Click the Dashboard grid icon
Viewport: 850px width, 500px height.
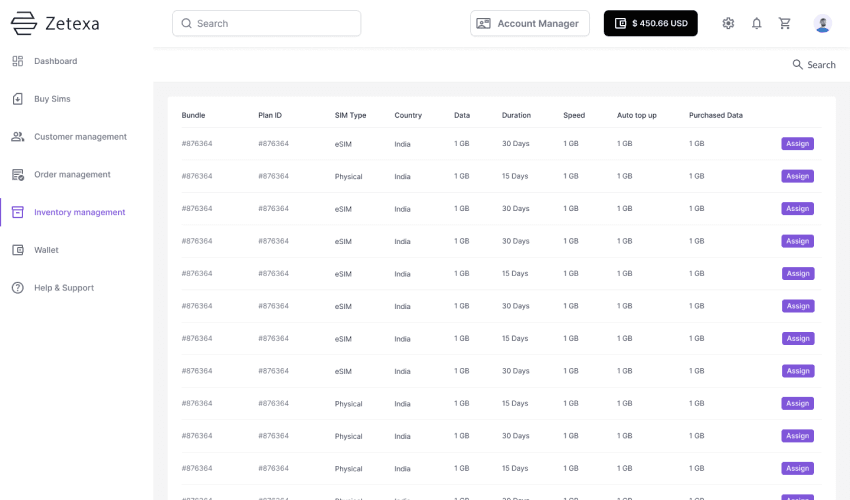[18, 61]
